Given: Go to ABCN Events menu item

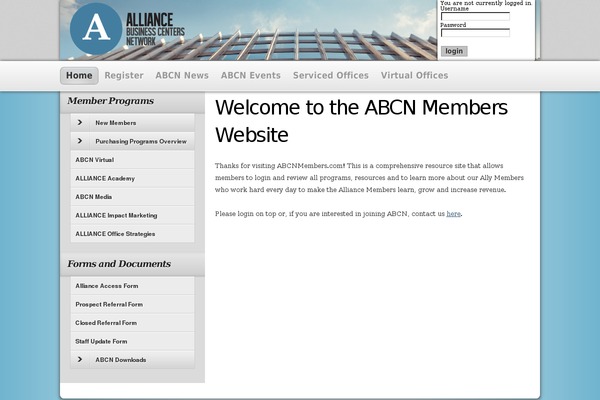Looking at the screenshot, I should (x=251, y=75).
